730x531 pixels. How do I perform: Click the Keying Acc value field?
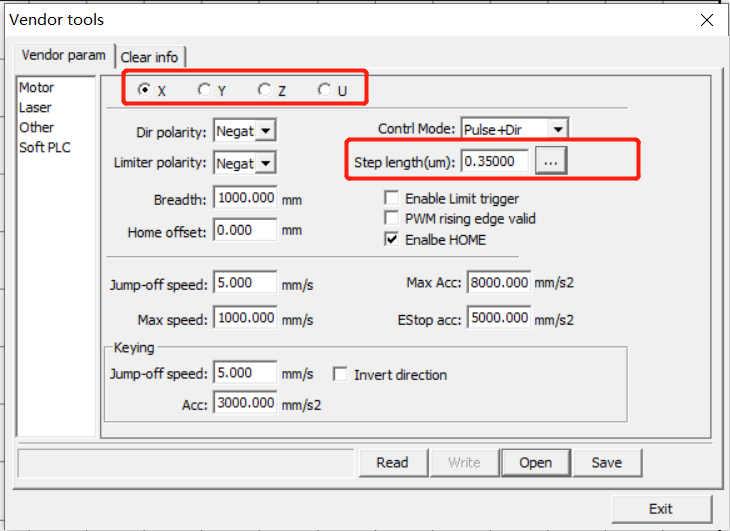245,402
